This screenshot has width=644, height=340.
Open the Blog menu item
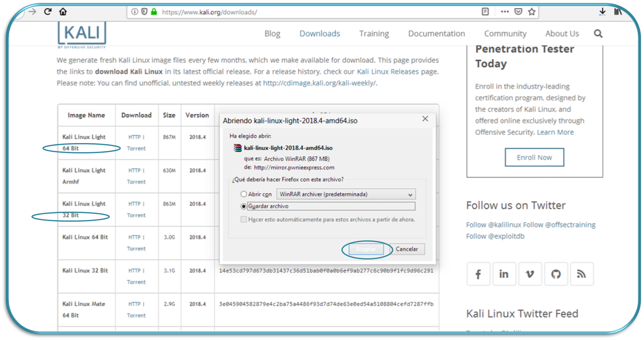pyautogui.click(x=272, y=34)
